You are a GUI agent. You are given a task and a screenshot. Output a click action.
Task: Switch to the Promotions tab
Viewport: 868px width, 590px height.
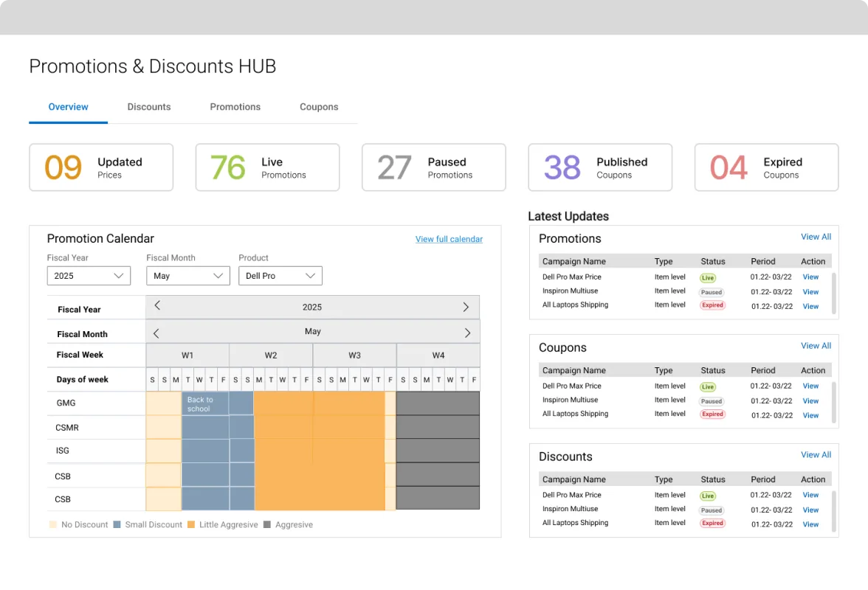(235, 107)
